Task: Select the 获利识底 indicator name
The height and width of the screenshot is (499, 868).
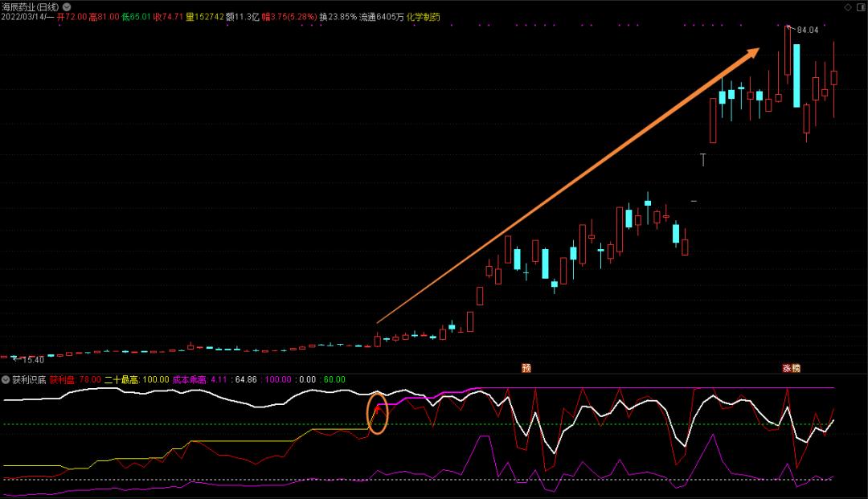Action: pyautogui.click(x=27, y=378)
